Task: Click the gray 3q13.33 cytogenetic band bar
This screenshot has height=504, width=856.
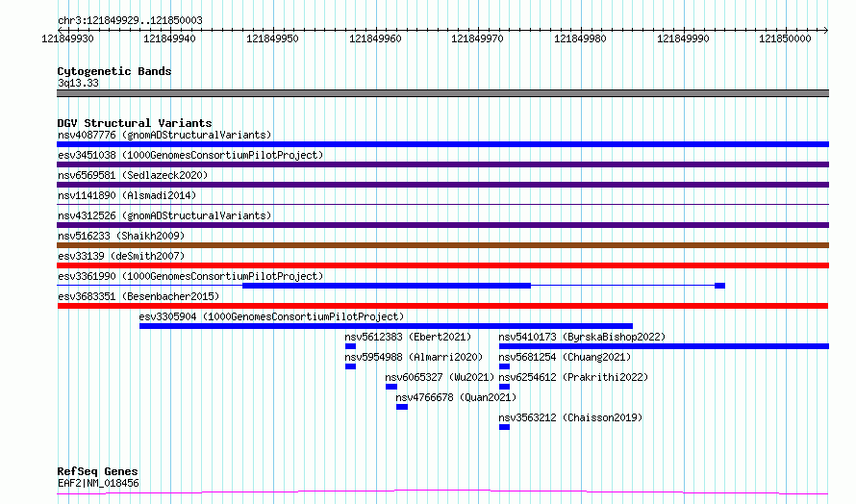Action: (x=442, y=93)
